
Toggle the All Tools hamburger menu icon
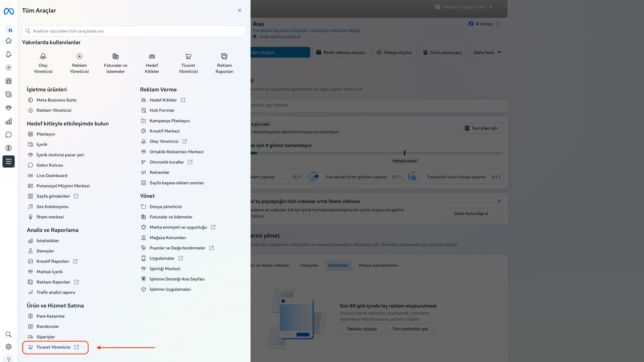9,162
